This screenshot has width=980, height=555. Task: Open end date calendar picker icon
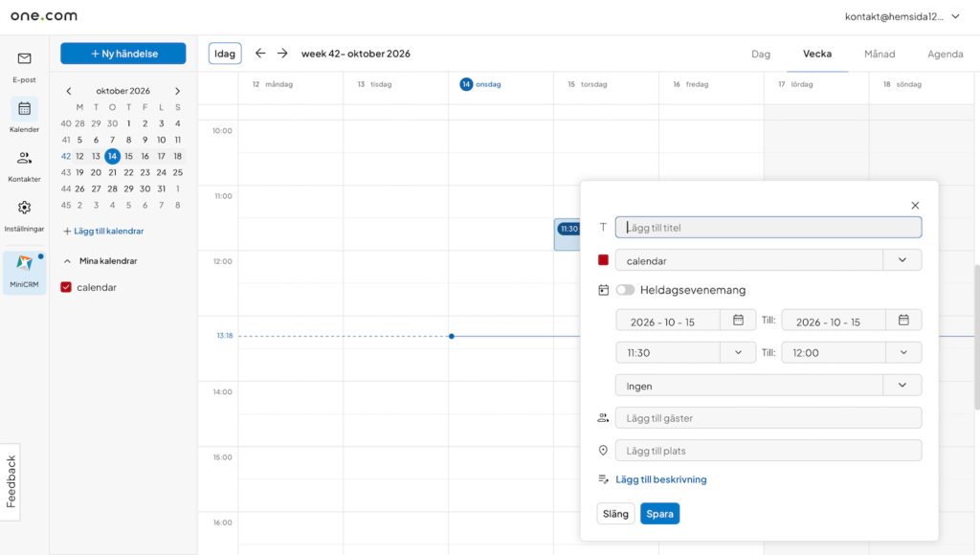click(x=903, y=320)
